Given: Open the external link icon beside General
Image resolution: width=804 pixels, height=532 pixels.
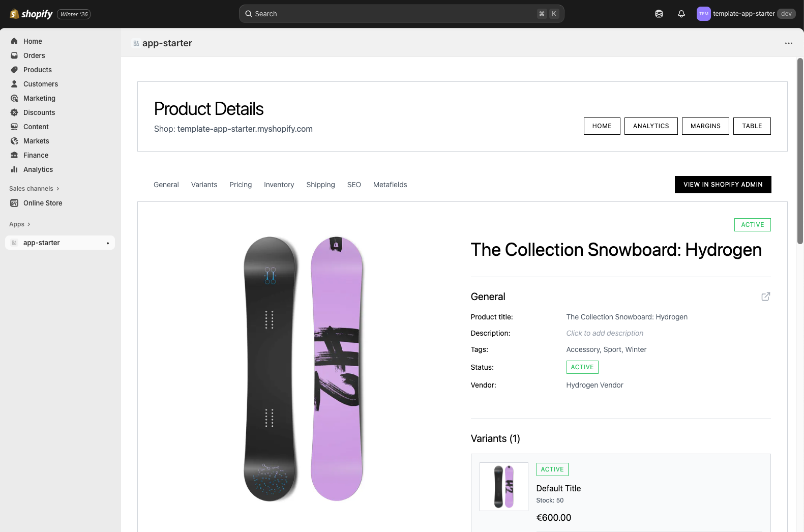Looking at the screenshot, I should [x=766, y=297].
